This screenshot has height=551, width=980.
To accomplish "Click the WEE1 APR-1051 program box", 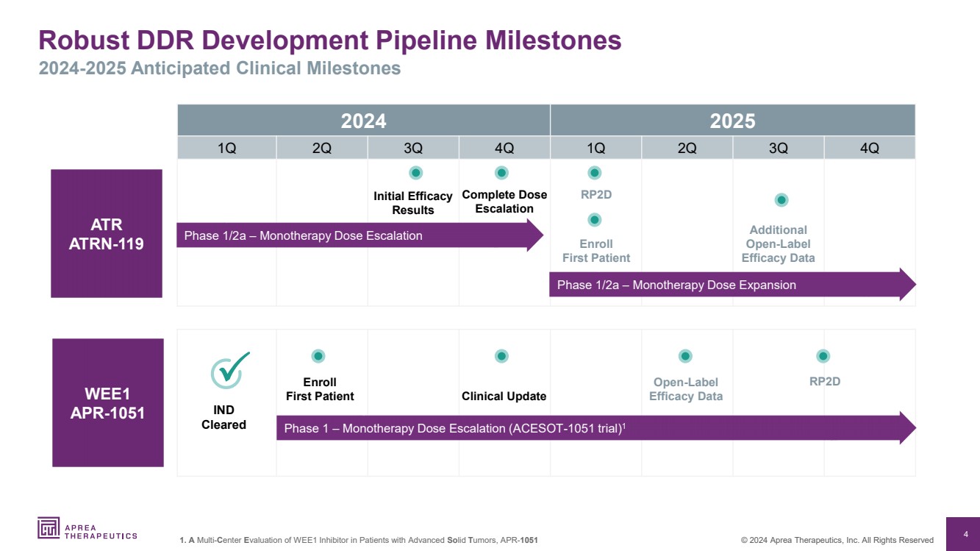I will [107, 402].
